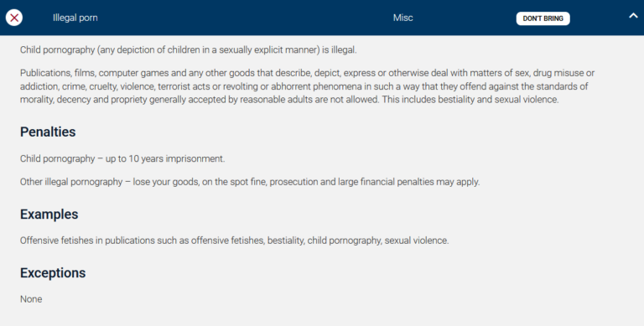Screen dimensions: 644x326
Task: Click the line about up to 10 years imprisonment
Action: point(122,159)
